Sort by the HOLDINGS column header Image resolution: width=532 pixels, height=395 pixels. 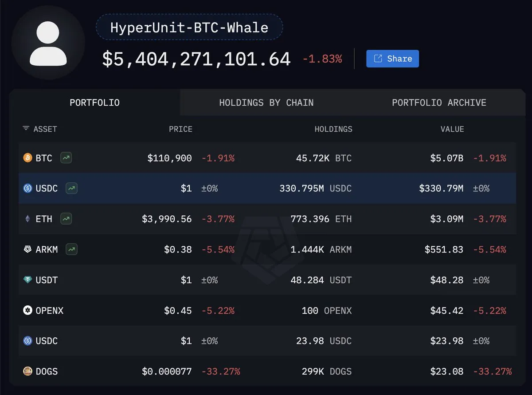(x=333, y=129)
